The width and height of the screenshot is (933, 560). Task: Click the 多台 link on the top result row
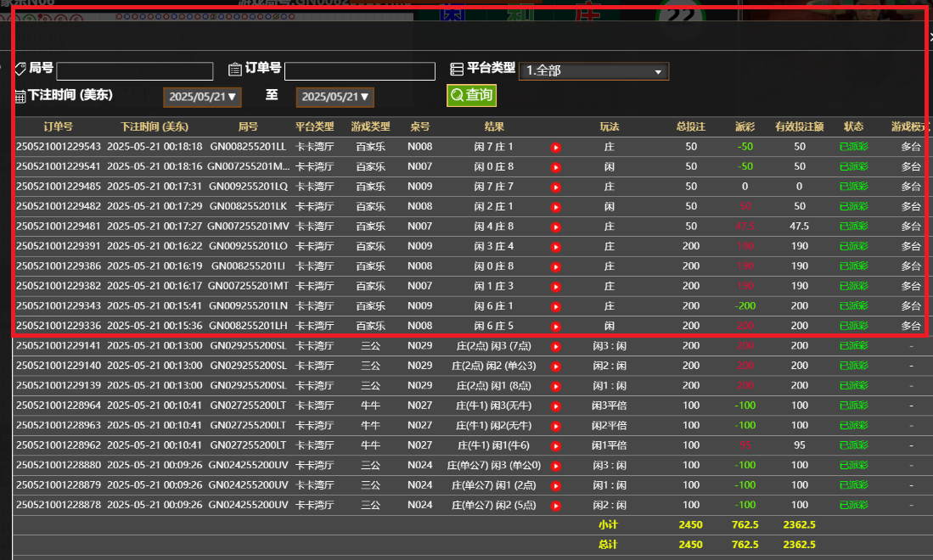tap(911, 146)
